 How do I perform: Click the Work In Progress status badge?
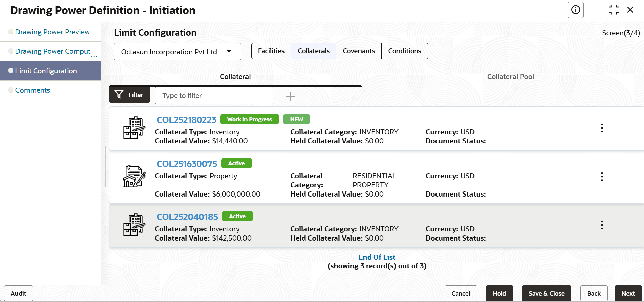click(x=250, y=119)
